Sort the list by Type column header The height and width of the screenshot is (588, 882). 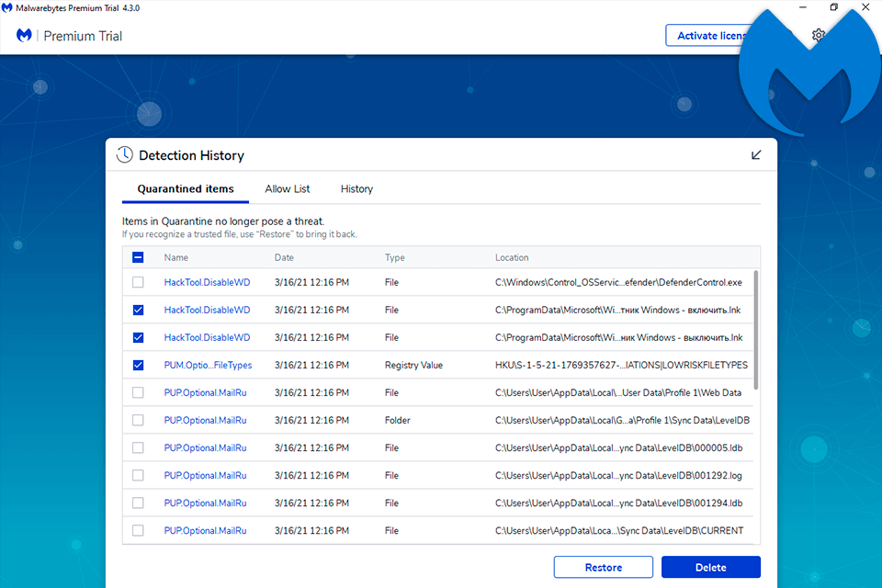tap(394, 258)
